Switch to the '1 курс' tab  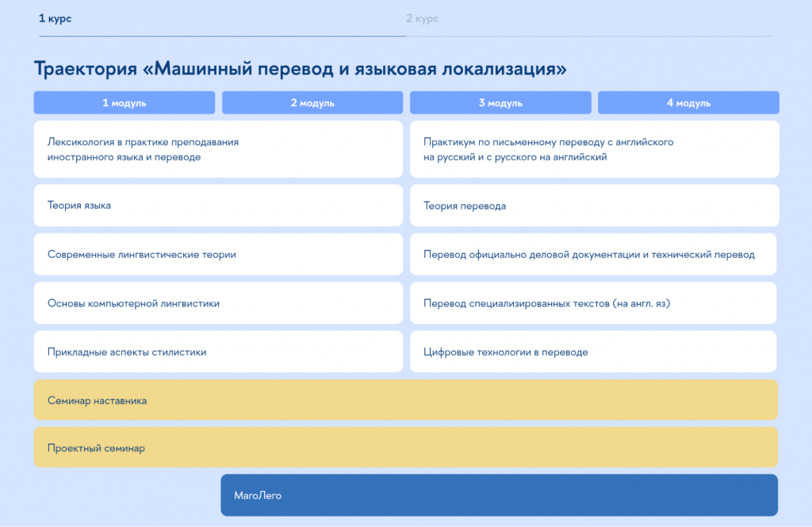[x=55, y=19]
